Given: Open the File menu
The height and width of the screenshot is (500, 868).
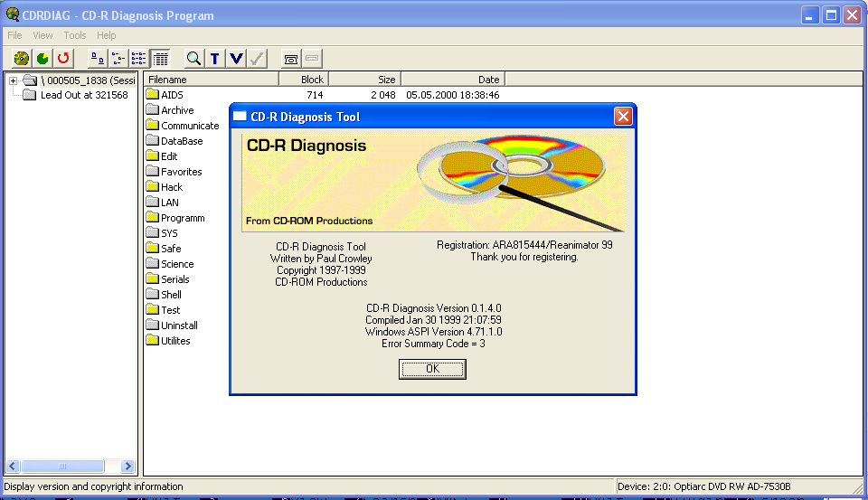Looking at the screenshot, I should pos(14,35).
